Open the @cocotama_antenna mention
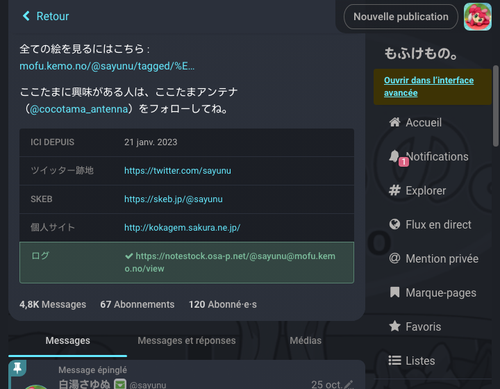500x389 pixels. coord(79,109)
